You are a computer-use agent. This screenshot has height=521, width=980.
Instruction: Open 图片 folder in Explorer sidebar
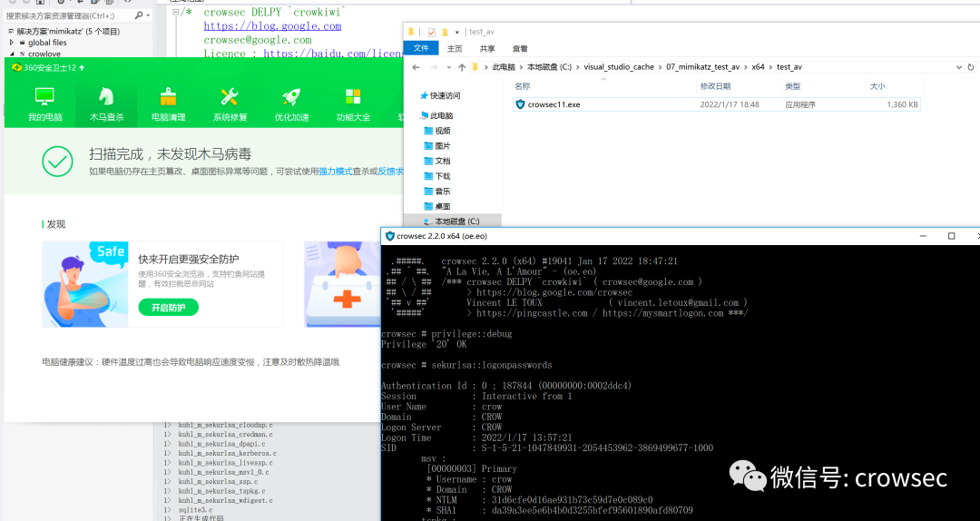pyautogui.click(x=436, y=146)
